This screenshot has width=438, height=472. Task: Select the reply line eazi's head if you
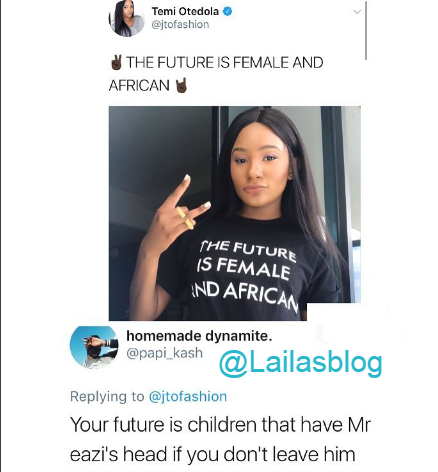(x=213, y=455)
